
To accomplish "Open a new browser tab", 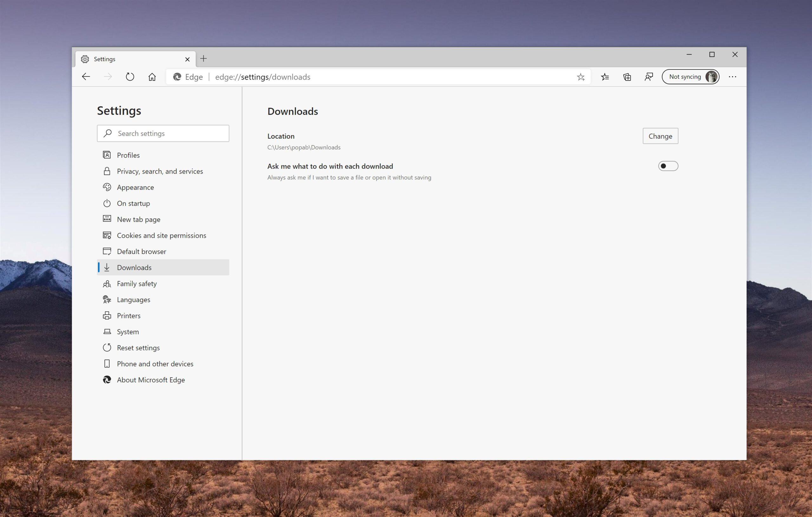I will pyautogui.click(x=203, y=59).
